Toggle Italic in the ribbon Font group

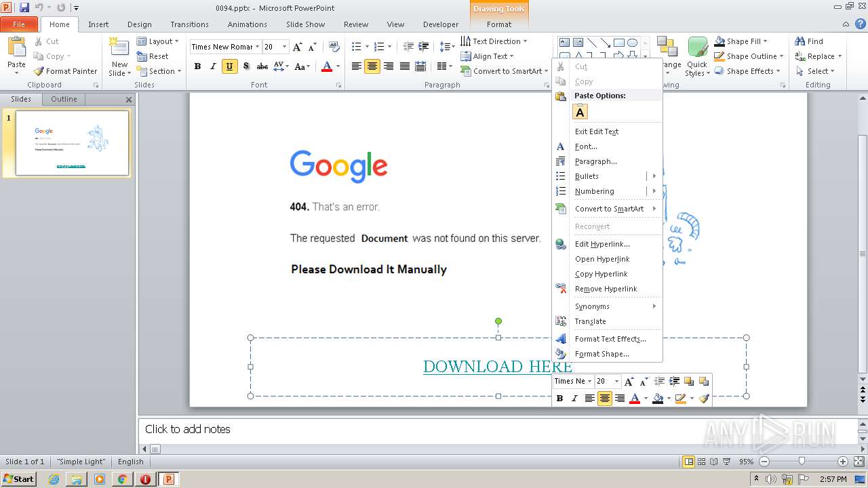coord(213,66)
